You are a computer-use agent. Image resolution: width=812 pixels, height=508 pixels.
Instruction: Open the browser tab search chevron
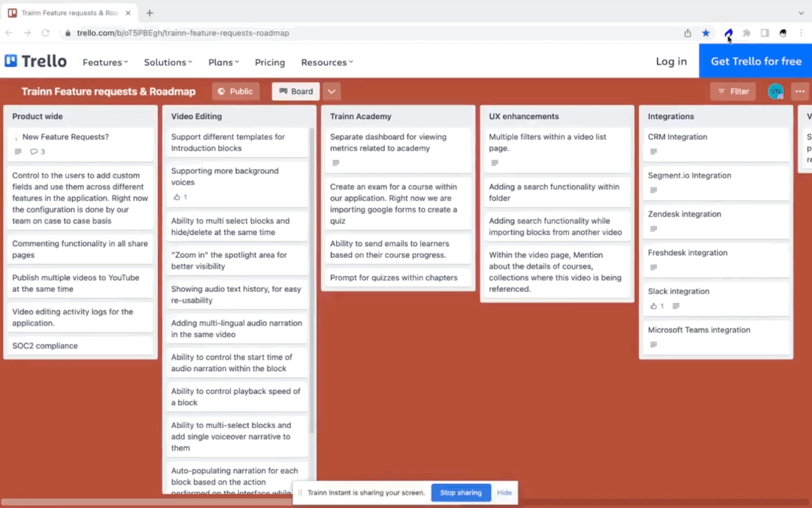pos(801,13)
